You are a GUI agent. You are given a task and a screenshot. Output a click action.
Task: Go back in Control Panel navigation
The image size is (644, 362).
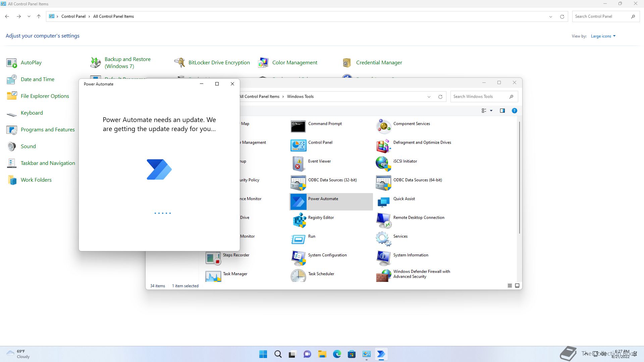(x=7, y=16)
